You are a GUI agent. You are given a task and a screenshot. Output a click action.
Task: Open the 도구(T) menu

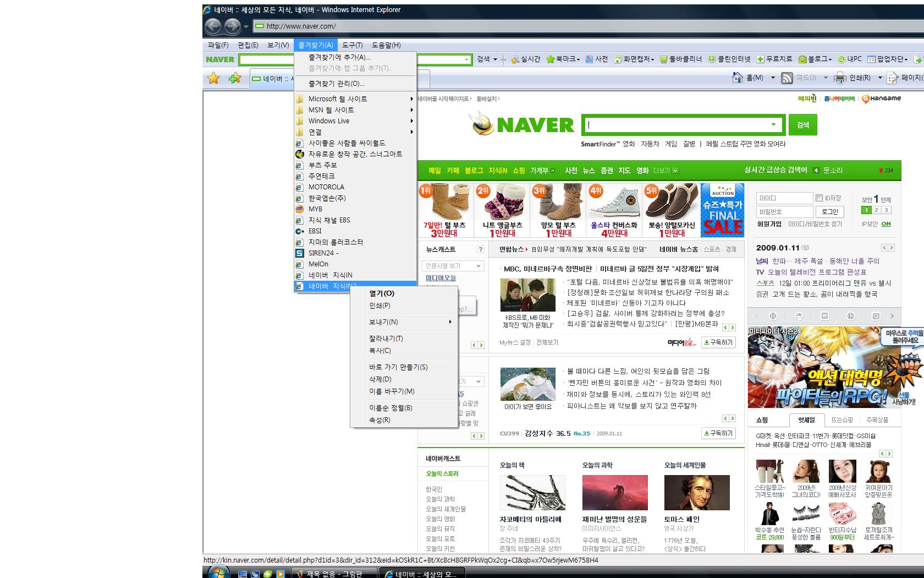(353, 45)
